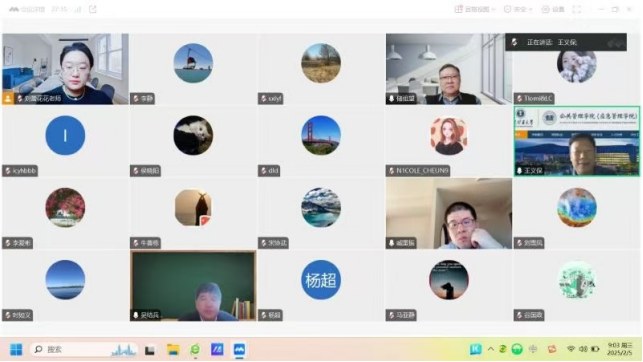The width and height of the screenshot is (643, 362).
Task: Open File Explorer from the taskbar
Action: [173, 349]
